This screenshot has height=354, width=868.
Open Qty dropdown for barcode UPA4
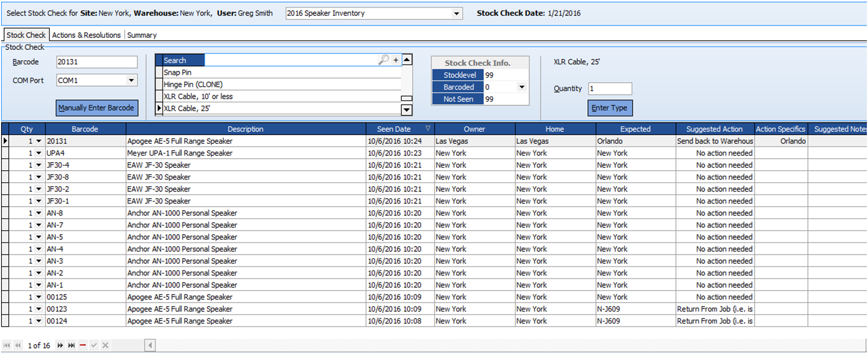pos(39,153)
